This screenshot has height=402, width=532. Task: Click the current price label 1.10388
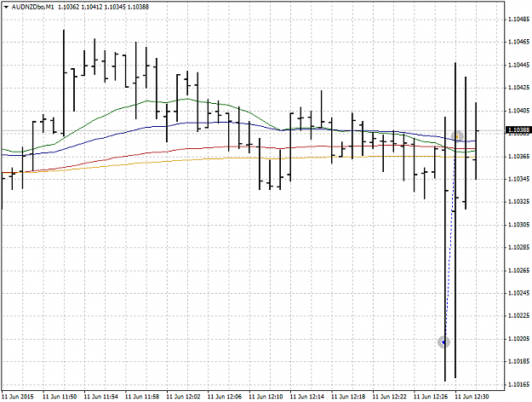(x=518, y=130)
